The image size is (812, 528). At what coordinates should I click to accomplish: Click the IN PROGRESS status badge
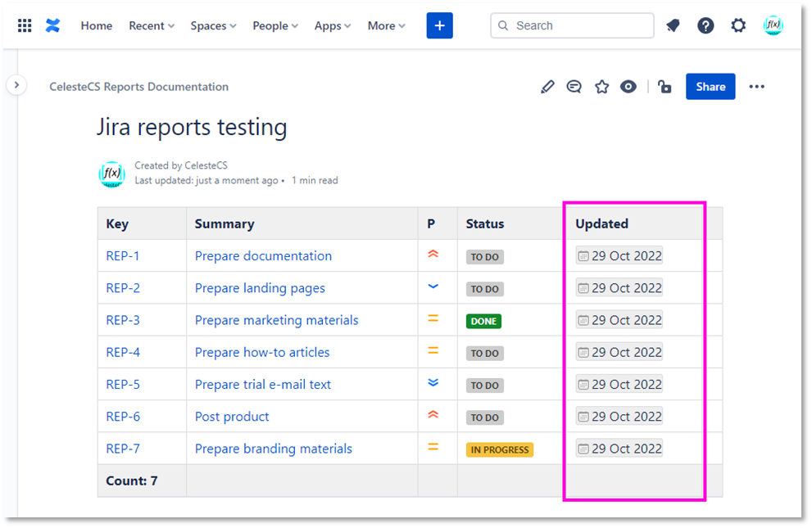tap(500, 449)
